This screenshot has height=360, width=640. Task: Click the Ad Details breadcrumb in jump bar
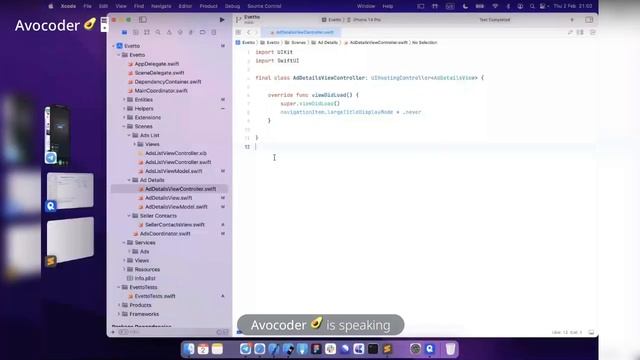point(328,42)
